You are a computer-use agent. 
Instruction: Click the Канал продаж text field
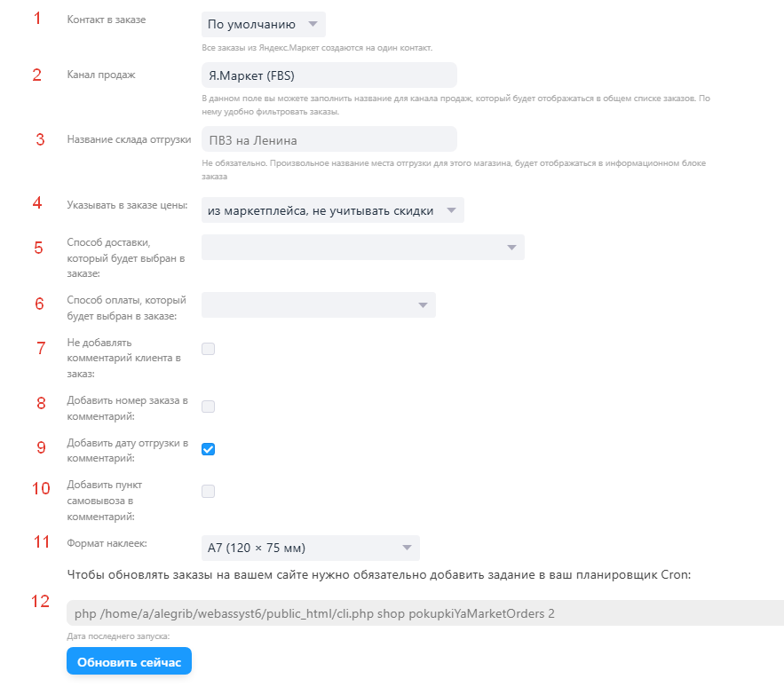[329, 75]
